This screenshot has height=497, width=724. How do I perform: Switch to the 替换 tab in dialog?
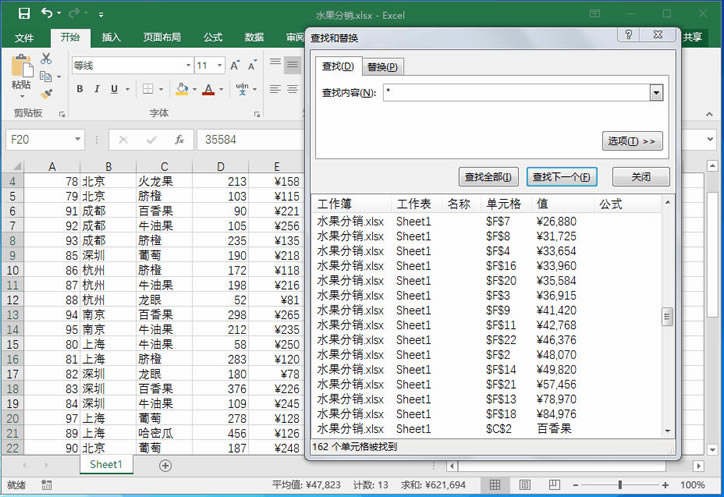[x=382, y=67]
